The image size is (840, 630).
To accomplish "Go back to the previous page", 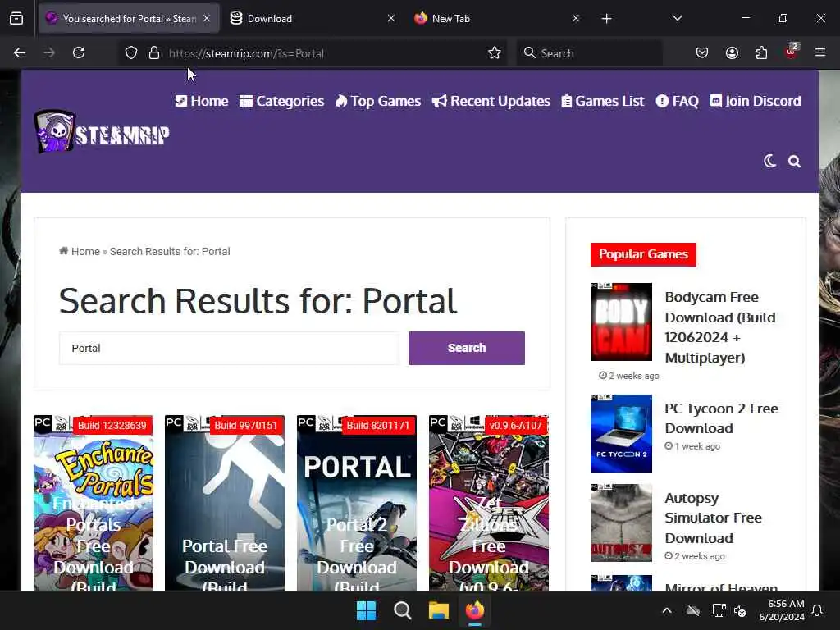I will (x=20, y=53).
